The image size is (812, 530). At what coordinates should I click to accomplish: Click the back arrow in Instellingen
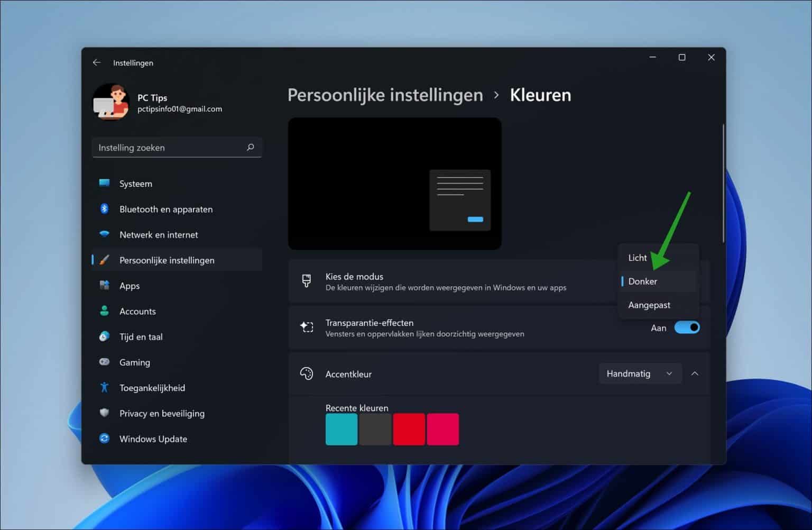[x=97, y=62]
